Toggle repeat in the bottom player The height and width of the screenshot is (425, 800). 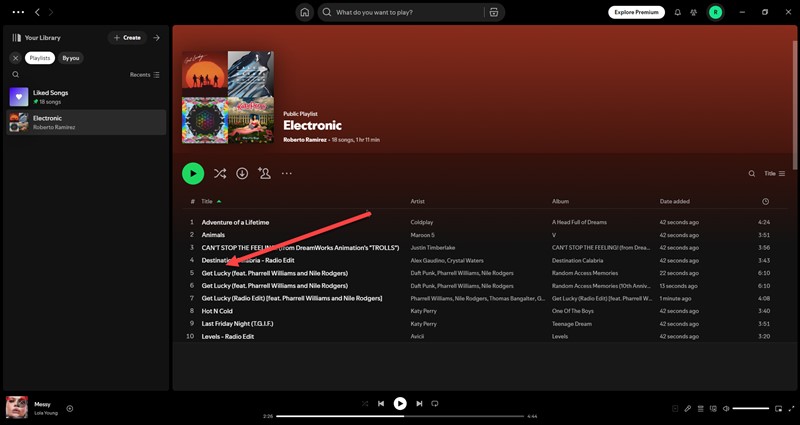(435, 404)
